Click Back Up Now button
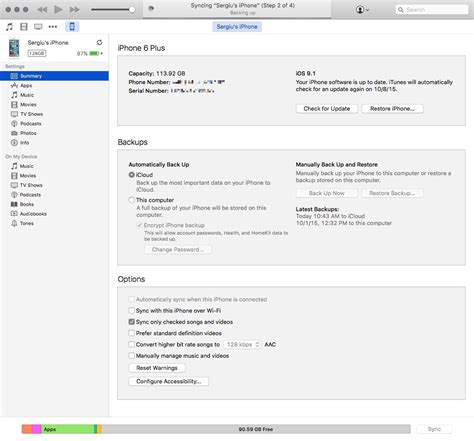The height and width of the screenshot is (441, 474). (327, 193)
